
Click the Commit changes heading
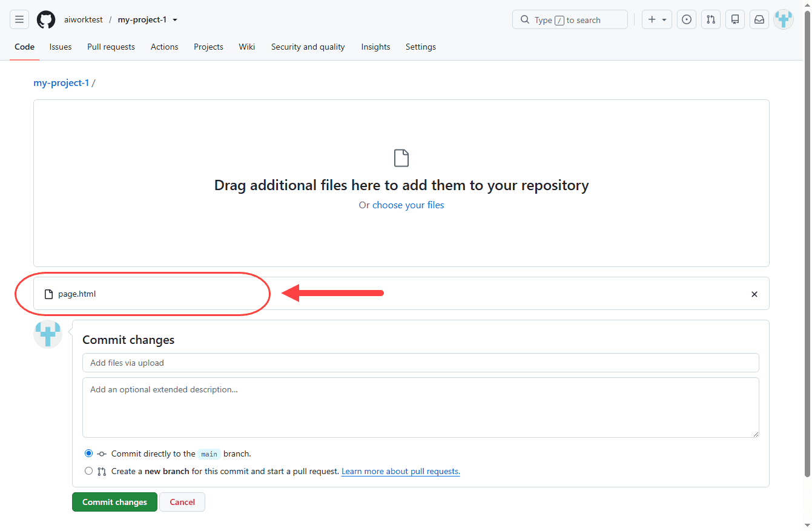(x=128, y=340)
